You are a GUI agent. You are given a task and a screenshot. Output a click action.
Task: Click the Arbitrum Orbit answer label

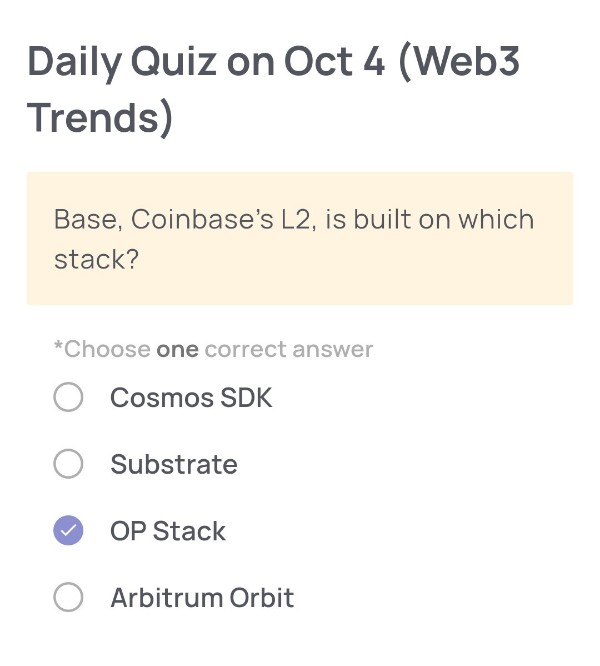[x=202, y=598]
